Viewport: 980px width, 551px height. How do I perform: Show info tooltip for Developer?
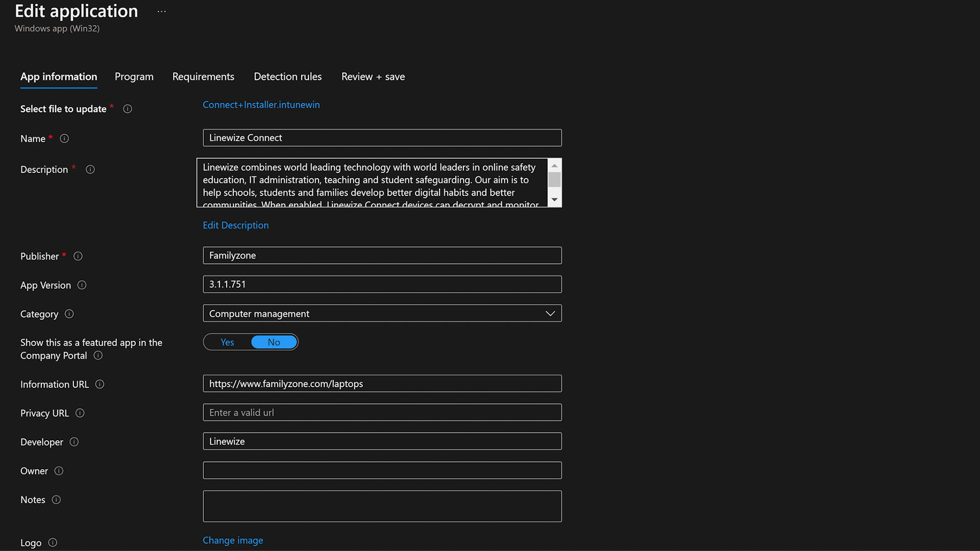point(74,442)
